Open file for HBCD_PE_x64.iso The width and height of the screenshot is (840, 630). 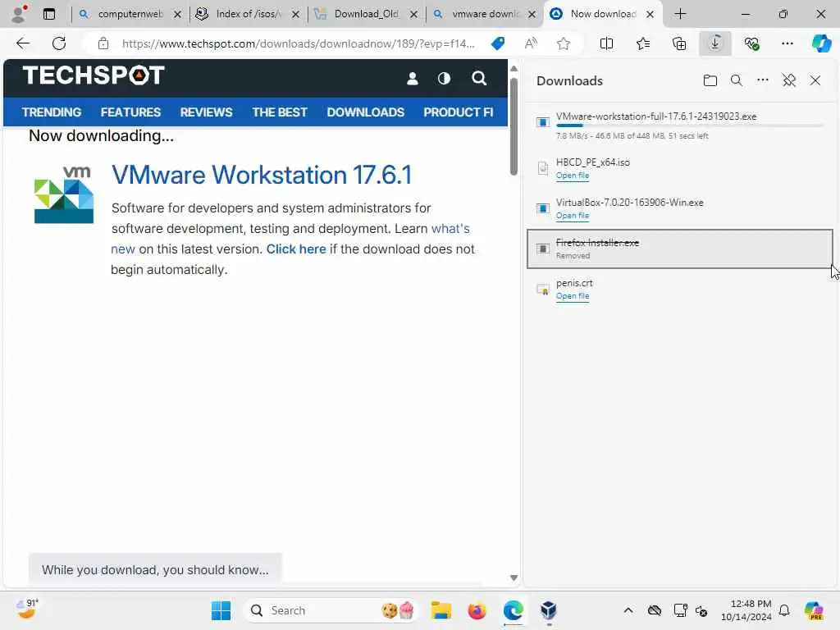point(572,176)
